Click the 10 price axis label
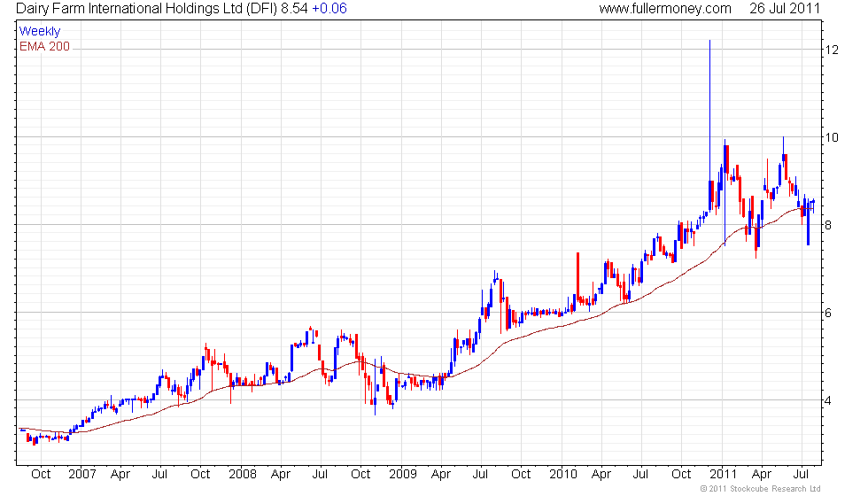The width and height of the screenshot is (868, 496). tap(832, 137)
